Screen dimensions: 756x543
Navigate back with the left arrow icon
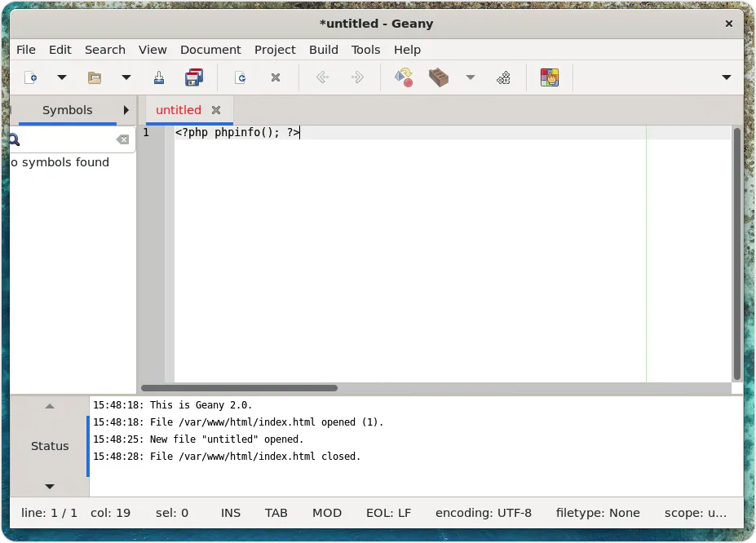pyautogui.click(x=322, y=77)
